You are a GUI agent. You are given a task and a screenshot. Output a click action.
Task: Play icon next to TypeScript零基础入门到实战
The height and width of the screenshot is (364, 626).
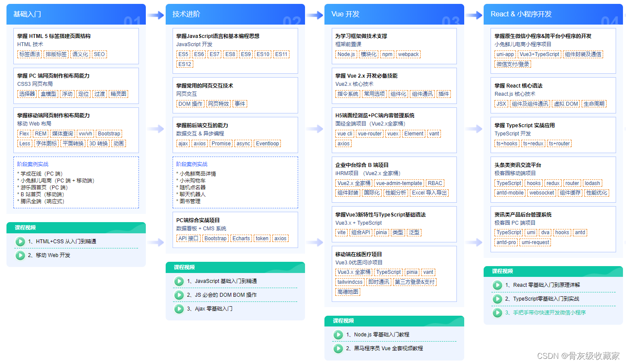click(497, 299)
